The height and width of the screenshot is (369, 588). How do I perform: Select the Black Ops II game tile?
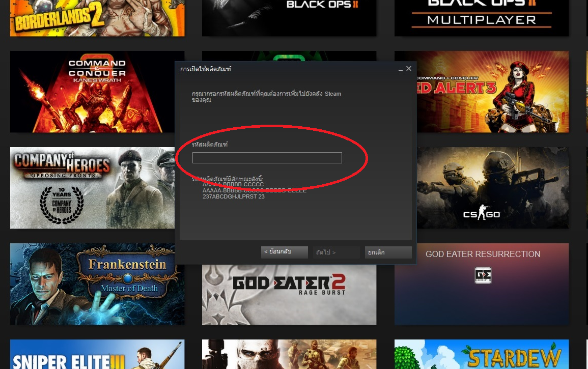[x=289, y=18]
